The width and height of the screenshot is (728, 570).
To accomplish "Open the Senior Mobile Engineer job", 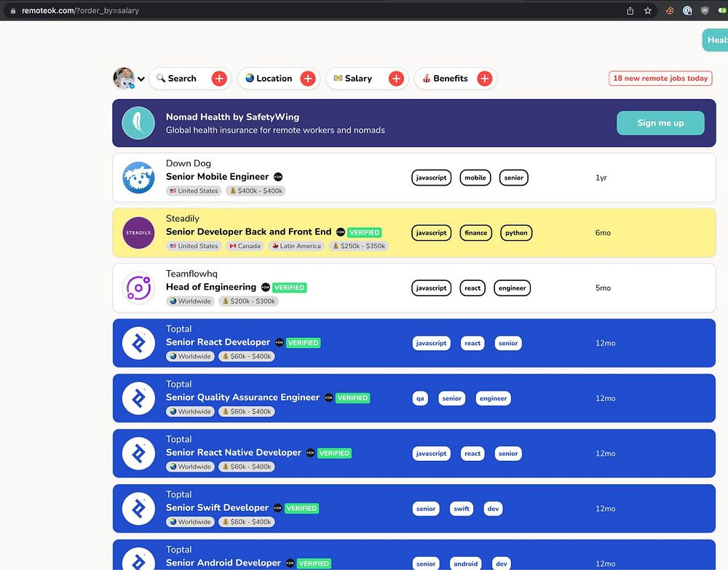I will (x=217, y=176).
